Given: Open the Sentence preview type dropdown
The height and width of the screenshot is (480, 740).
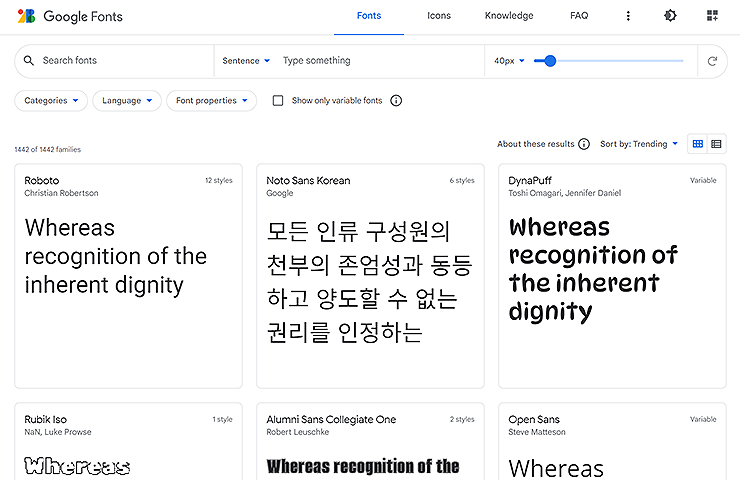Looking at the screenshot, I should coord(246,61).
